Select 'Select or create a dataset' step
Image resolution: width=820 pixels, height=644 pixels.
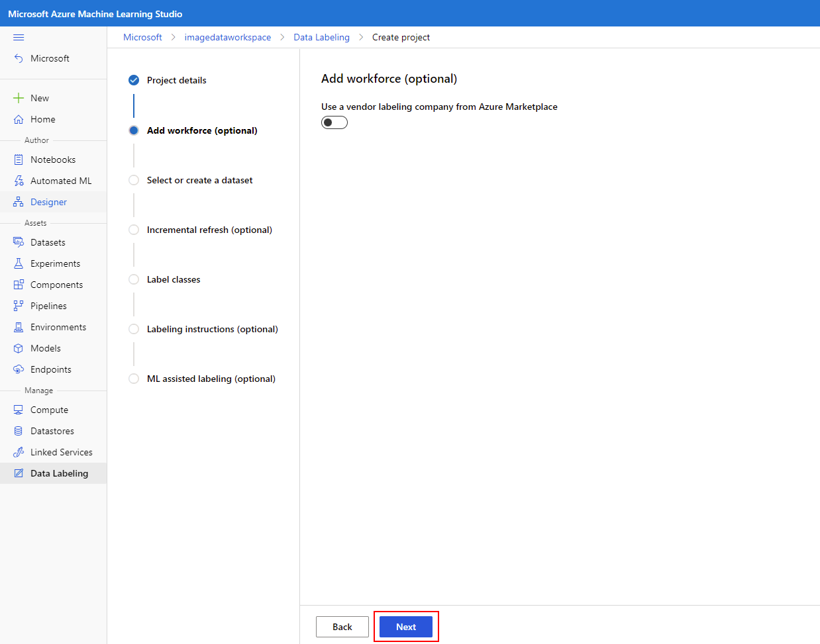tap(199, 180)
